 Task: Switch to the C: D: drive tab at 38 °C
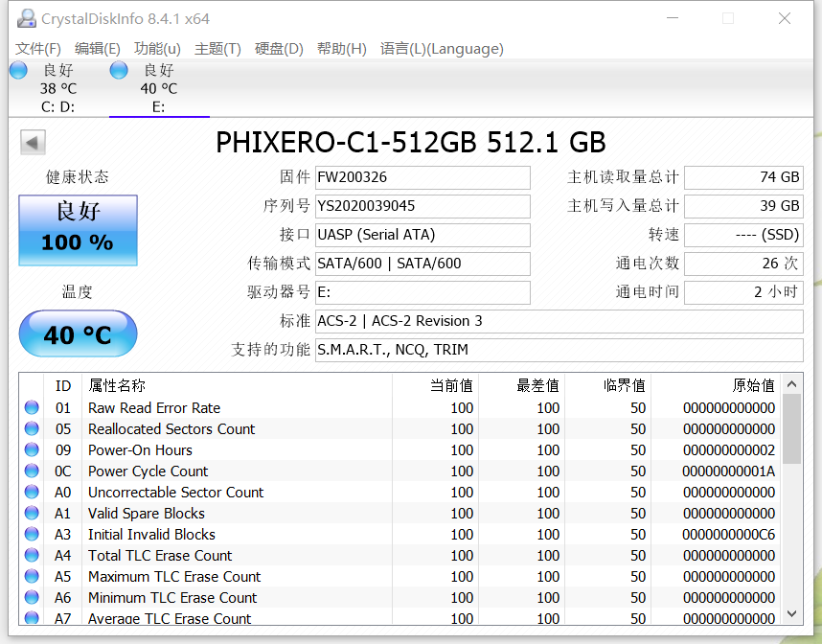(58, 88)
